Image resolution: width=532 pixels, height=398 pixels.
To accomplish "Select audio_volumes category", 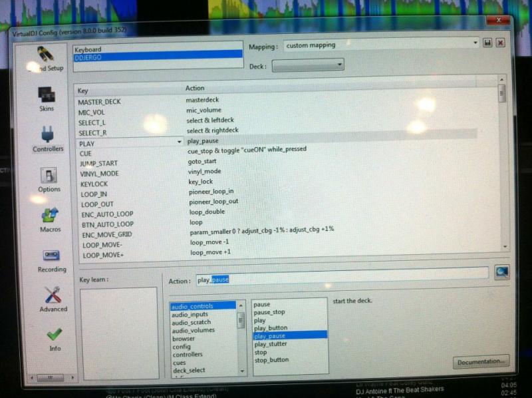I will [193, 330].
